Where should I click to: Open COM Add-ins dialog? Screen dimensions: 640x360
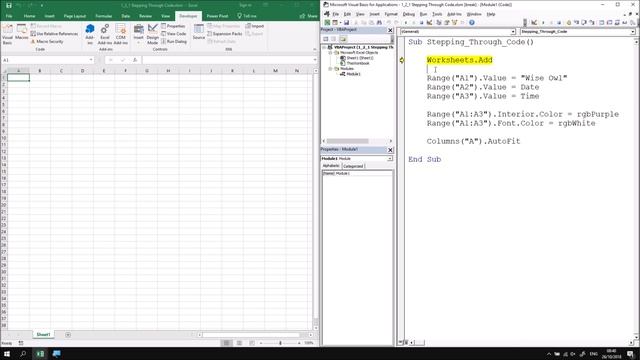[x=120, y=34]
